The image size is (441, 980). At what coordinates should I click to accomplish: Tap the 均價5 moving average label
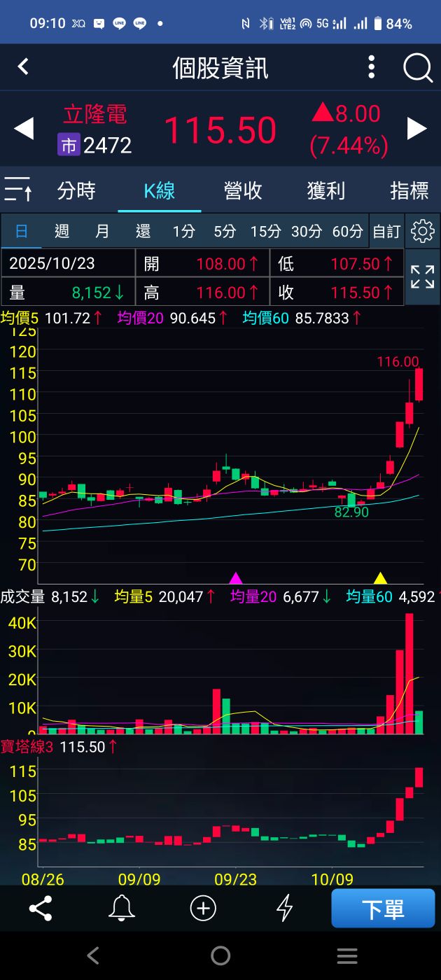(x=21, y=318)
